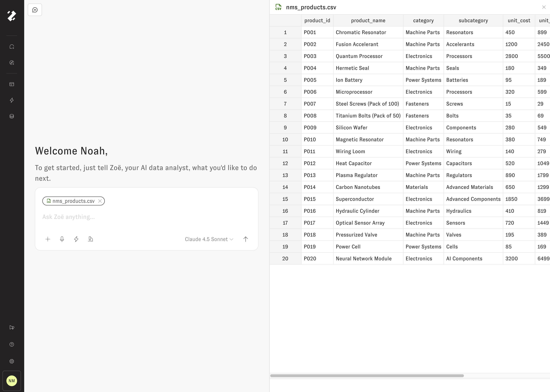Click the up-arrow send button

[245, 239]
